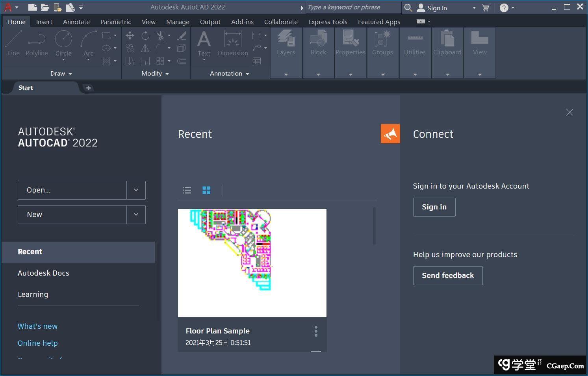
Task: Click the Sign in button under Connect
Action: click(434, 207)
